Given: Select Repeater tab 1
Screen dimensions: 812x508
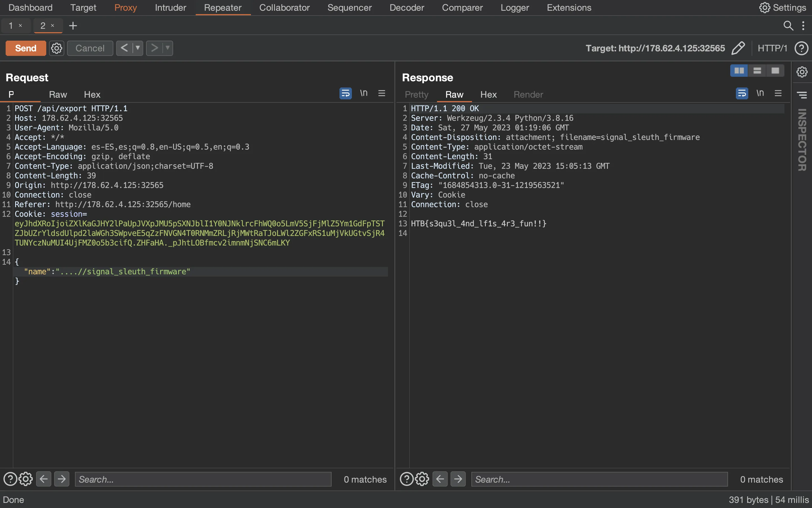Looking at the screenshot, I should 11,25.
